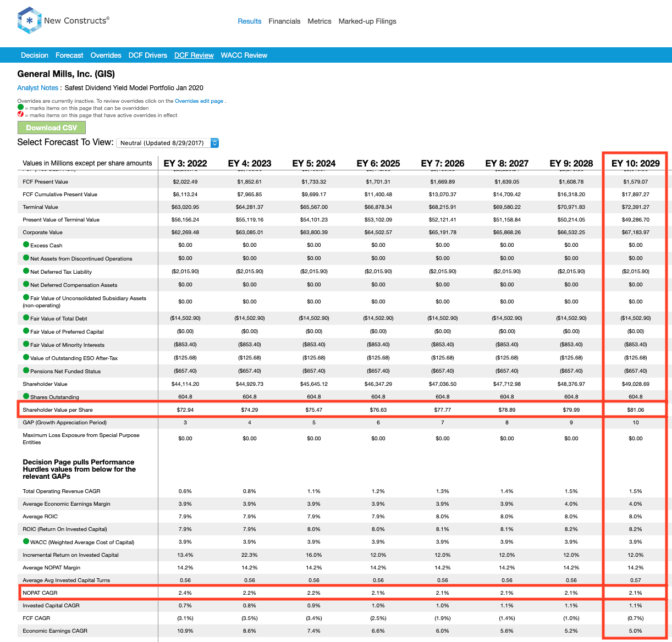Open Marked-up Filings
Image resolution: width=672 pixels, height=642 pixels.
[x=367, y=21]
